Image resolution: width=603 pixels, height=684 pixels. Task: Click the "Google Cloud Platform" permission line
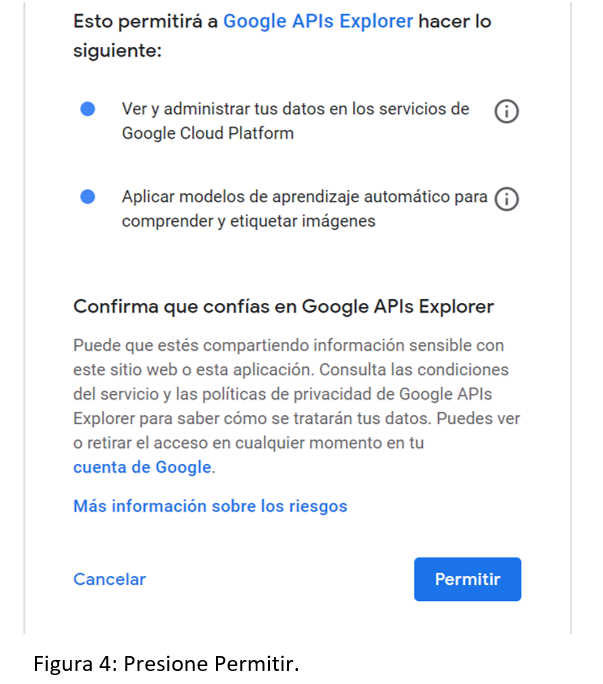[208, 133]
